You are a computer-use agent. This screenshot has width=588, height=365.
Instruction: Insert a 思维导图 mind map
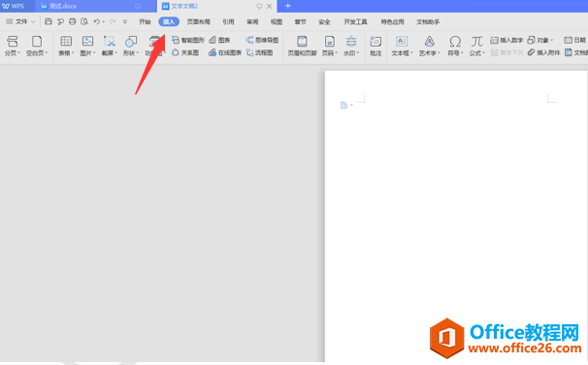pos(262,40)
